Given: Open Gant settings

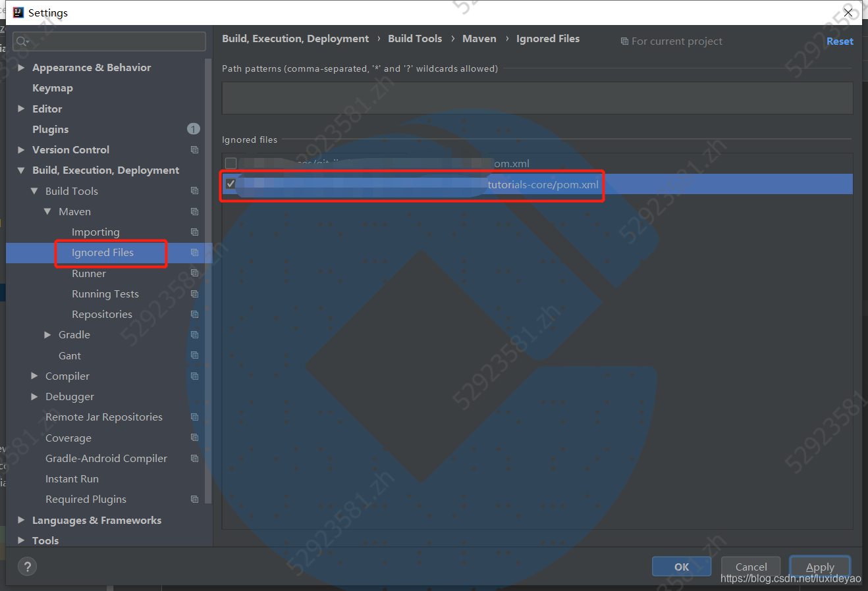Looking at the screenshot, I should pyautogui.click(x=70, y=355).
